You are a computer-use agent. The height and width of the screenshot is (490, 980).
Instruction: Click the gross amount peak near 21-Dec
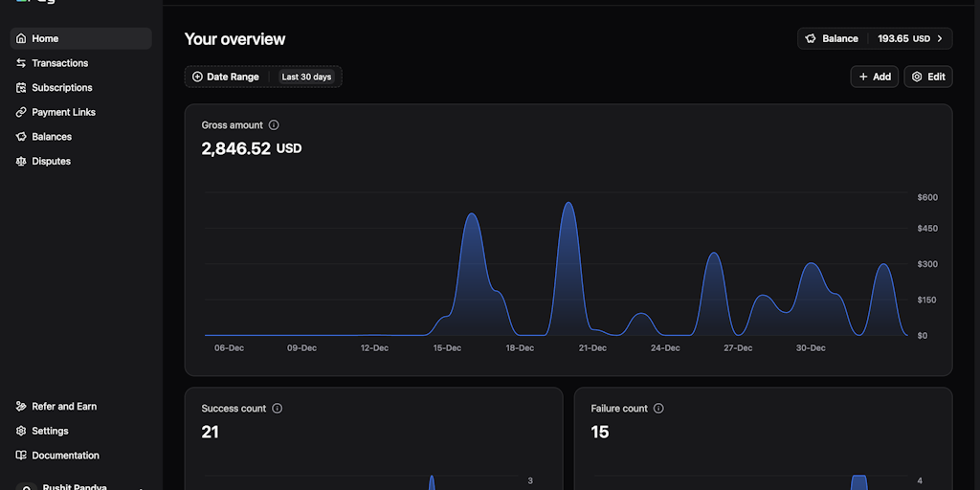tap(568, 205)
